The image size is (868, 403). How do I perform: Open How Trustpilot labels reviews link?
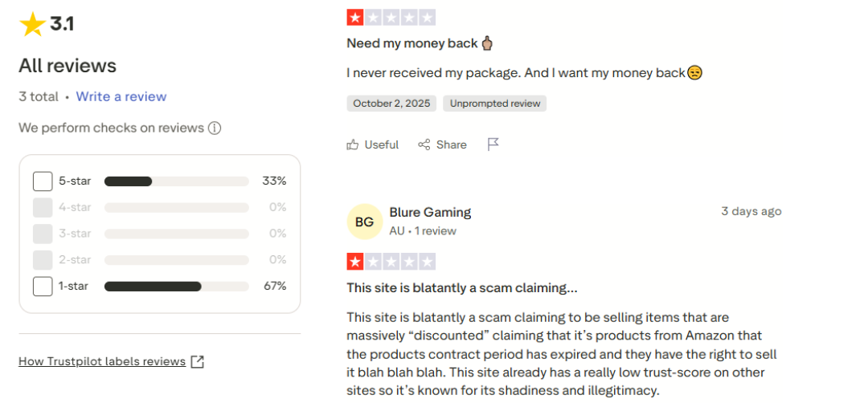click(x=102, y=361)
